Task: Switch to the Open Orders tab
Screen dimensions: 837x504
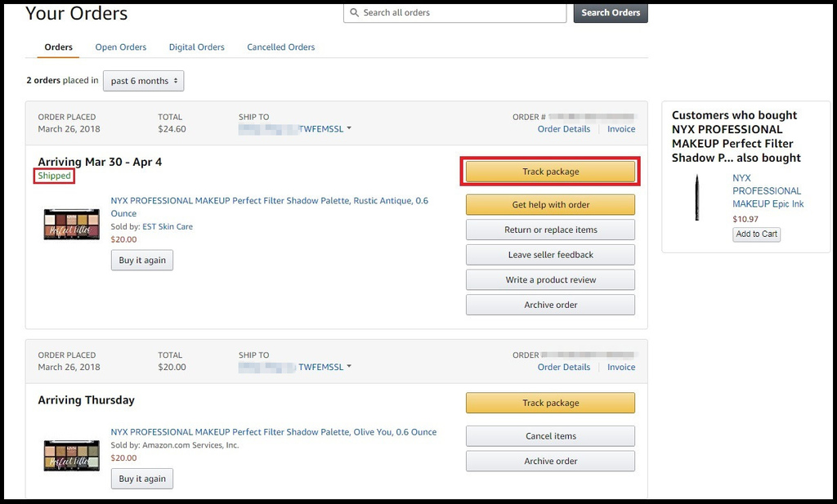Action: tap(121, 47)
